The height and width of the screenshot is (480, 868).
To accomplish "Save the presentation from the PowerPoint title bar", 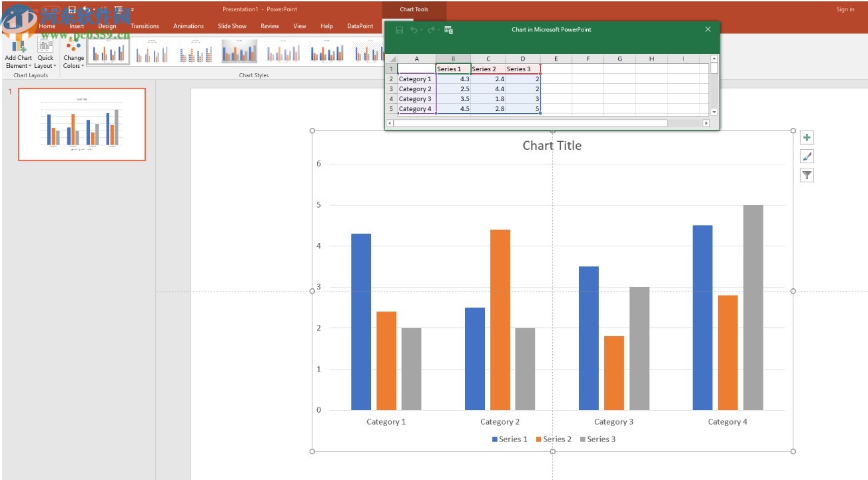I will tap(71, 9).
